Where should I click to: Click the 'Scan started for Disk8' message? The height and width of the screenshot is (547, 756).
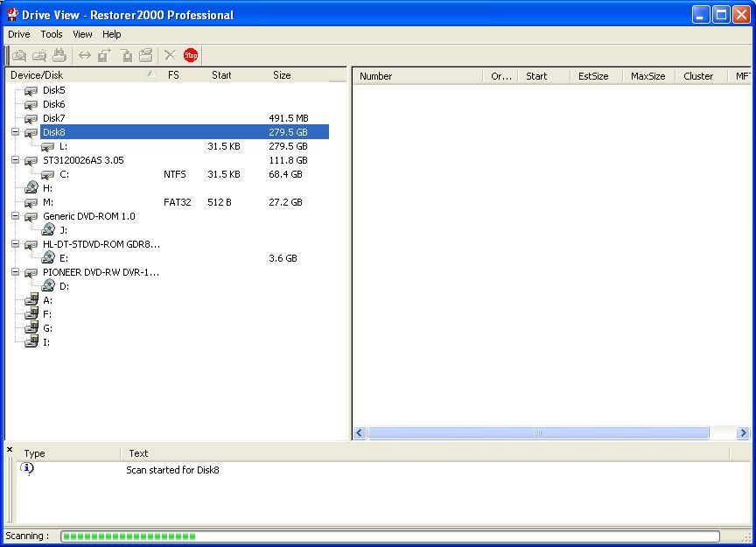point(172,470)
